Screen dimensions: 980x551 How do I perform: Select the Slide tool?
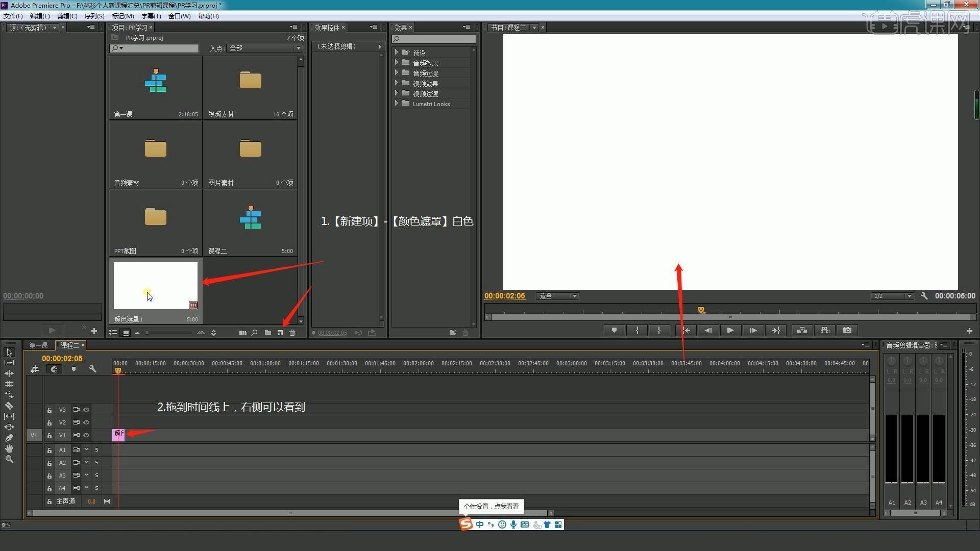coord(9,427)
